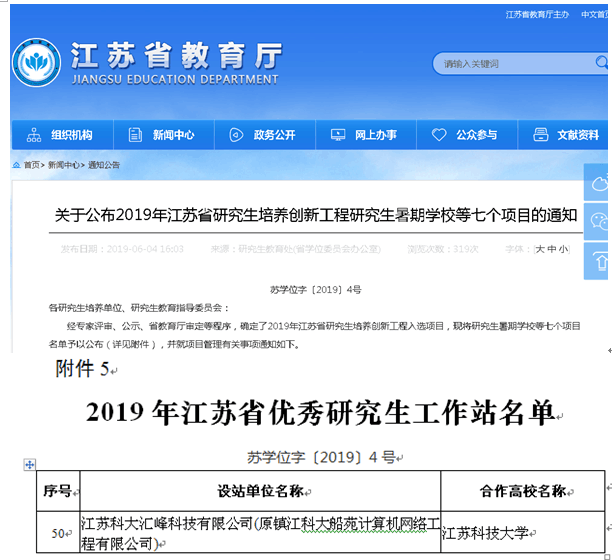Click the article title 关于公布2019年江苏省研究生培养创新工程
The width and height of the screenshot is (612, 560).
pyautogui.click(x=316, y=215)
